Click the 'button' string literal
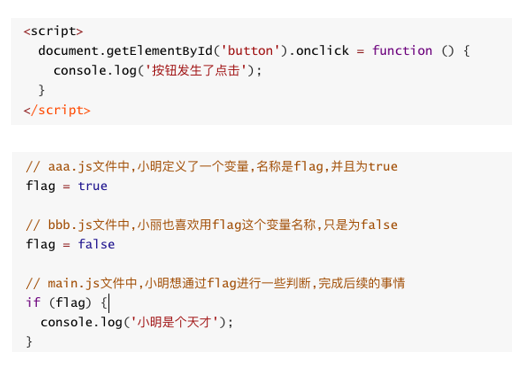 [x=250, y=51]
